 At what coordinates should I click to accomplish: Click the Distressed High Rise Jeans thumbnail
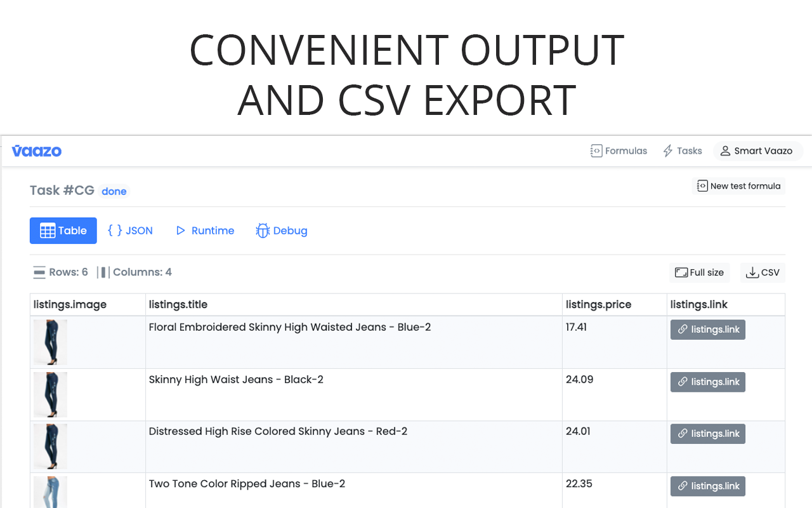pos(50,446)
